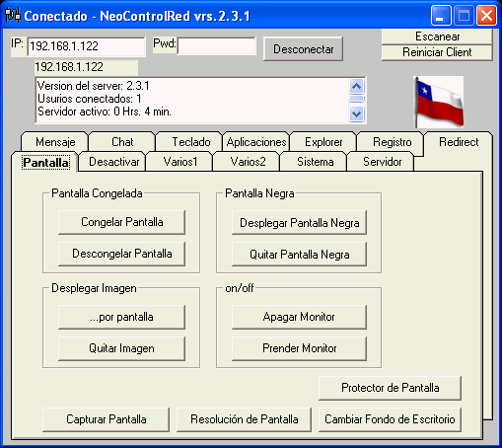Click the Desconectar button
Viewport: 502px width, 448px height.
pos(303,49)
